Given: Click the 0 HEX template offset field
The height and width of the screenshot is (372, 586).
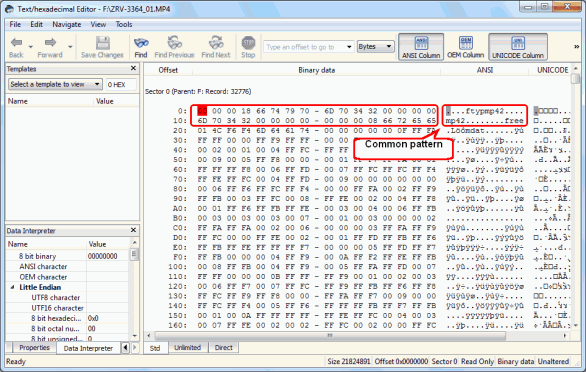Looking at the screenshot, I should (x=121, y=84).
